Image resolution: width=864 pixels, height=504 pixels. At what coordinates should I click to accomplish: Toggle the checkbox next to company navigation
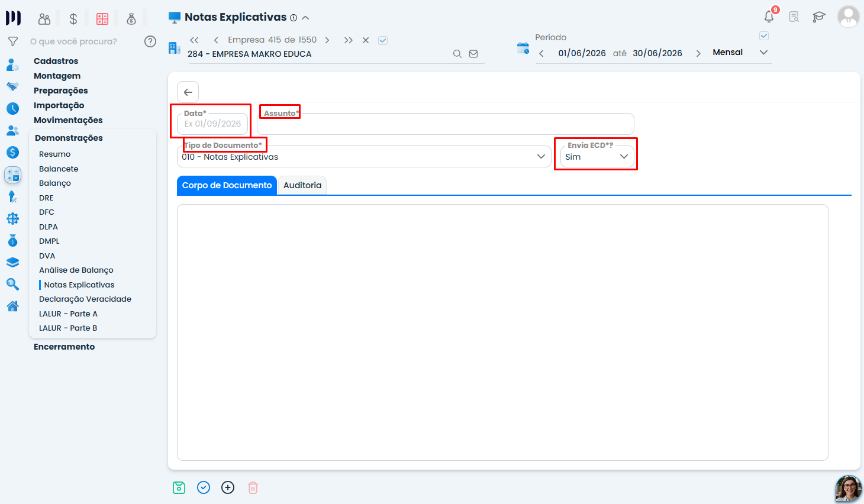[383, 40]
